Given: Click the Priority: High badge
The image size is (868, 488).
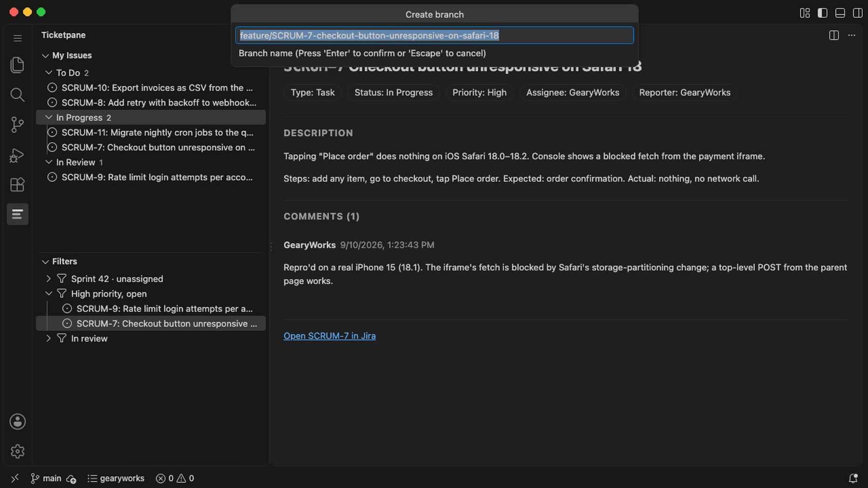Looking at the screenshot, I should pos(479,93).
